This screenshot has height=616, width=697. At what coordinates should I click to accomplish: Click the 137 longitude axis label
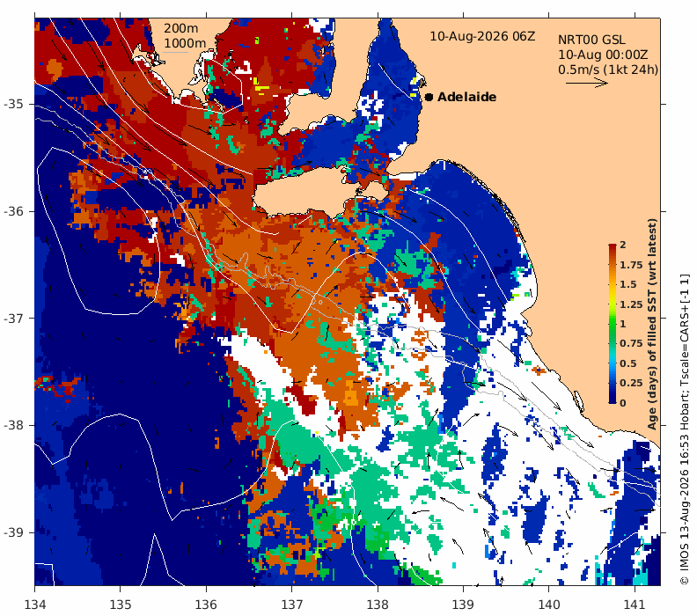[291, 605]
